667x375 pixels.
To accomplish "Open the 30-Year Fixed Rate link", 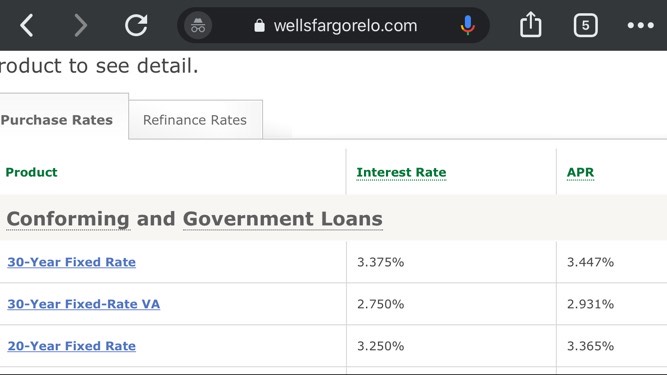I will pyautogui.click(x=71, y=262).
